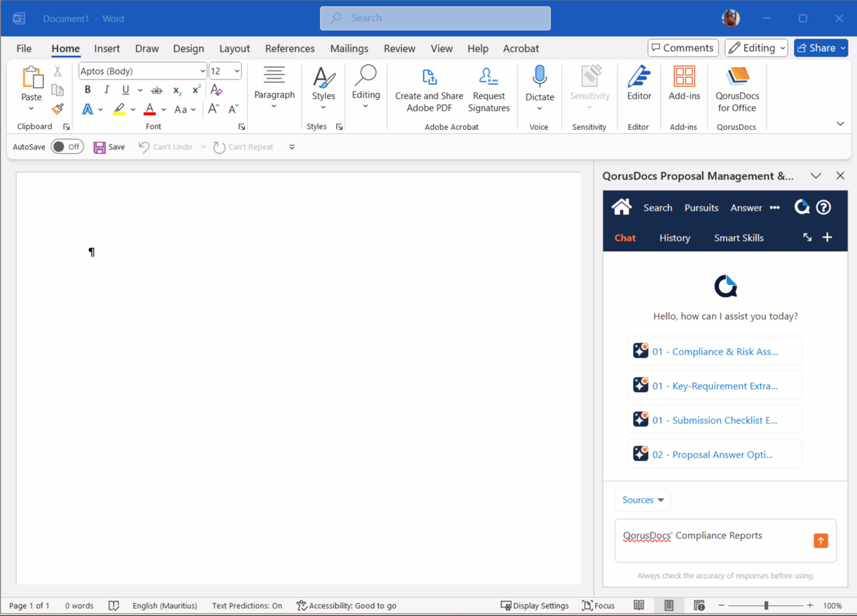Open QorusDocs for Office from the ribbon
The height and width of the screenshot is (616, 857).
pyautogui.click(x=736, y=87)
